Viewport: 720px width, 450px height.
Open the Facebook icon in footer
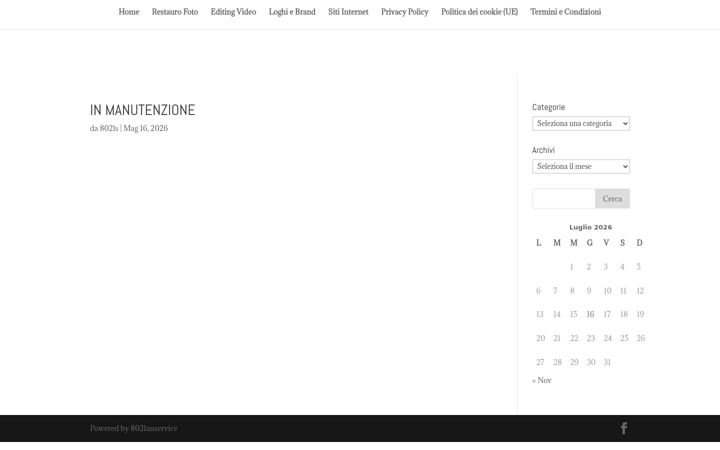coord(624,428)
